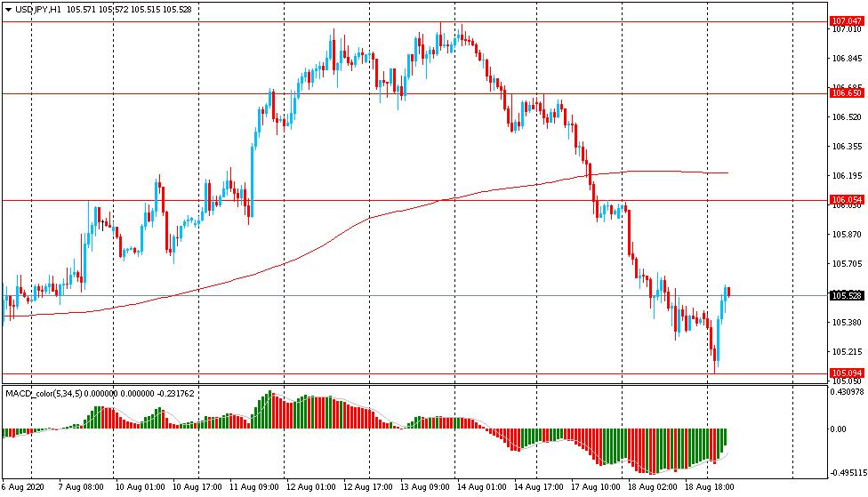868x497 pixels.
Task: Click the 106.650 red price level label
Action: [847, 93]
